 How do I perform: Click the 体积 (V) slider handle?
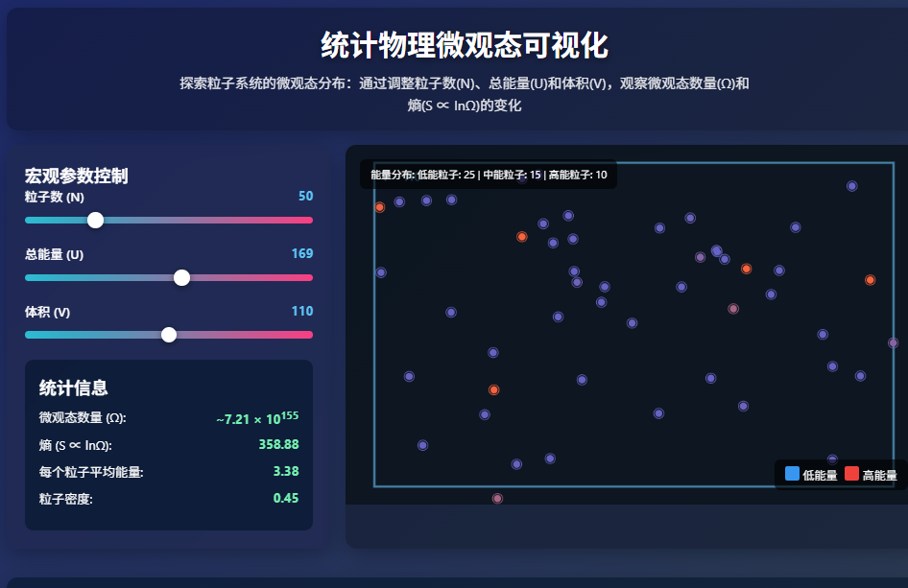click(169, 335)
